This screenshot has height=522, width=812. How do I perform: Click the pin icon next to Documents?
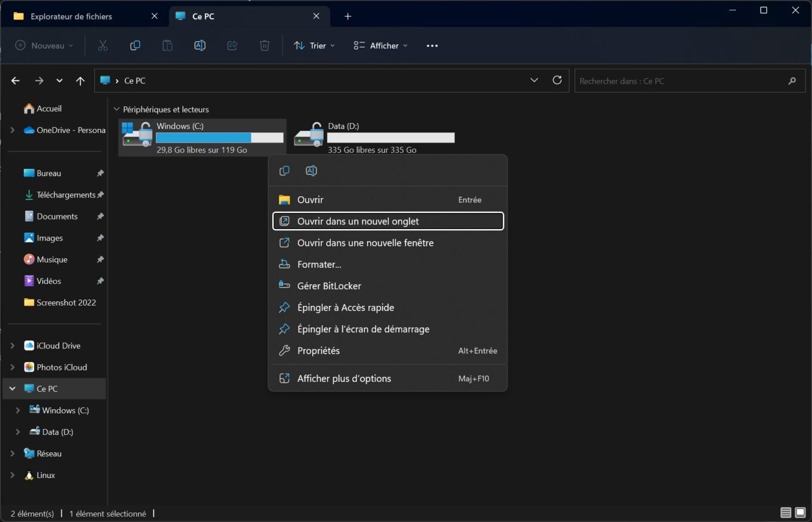coord(100,216)
